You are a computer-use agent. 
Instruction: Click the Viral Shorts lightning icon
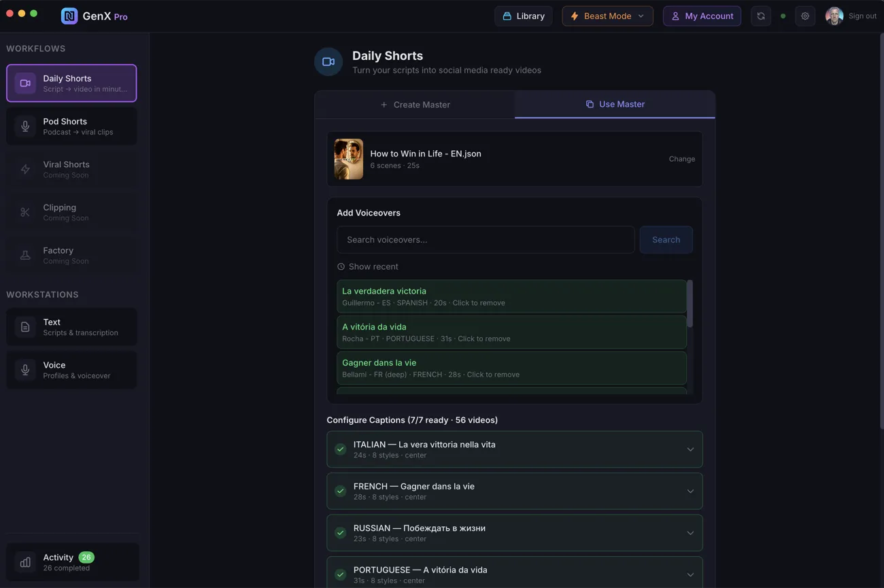click(x=25, y=169)
